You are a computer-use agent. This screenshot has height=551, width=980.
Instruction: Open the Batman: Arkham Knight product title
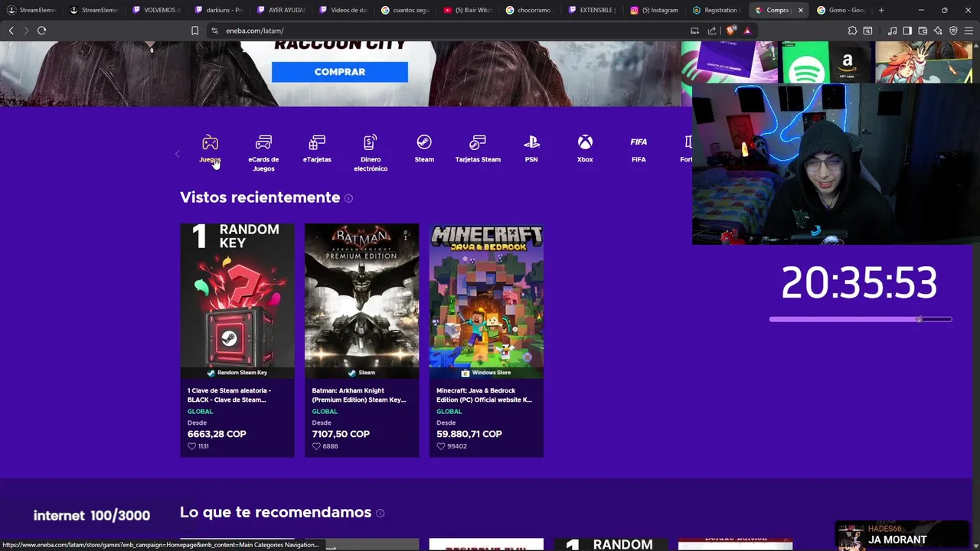[x=359, y=395]
